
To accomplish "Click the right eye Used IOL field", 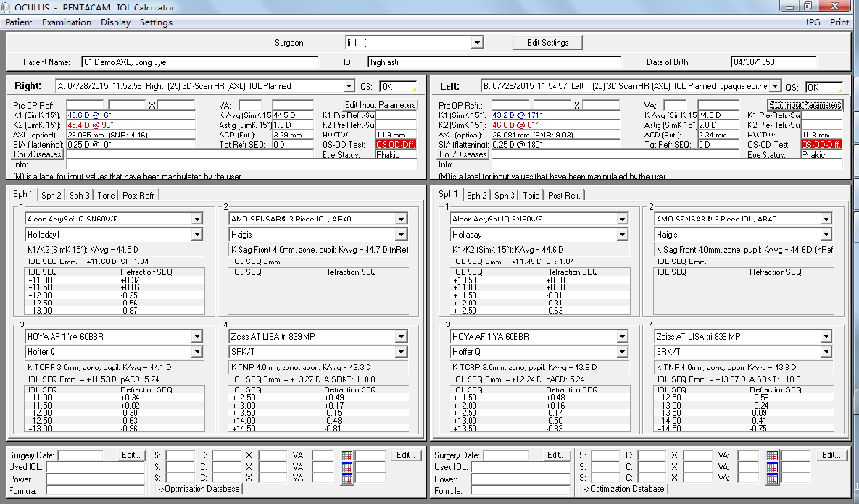I will pyautogui.click(x=95, y=467).
